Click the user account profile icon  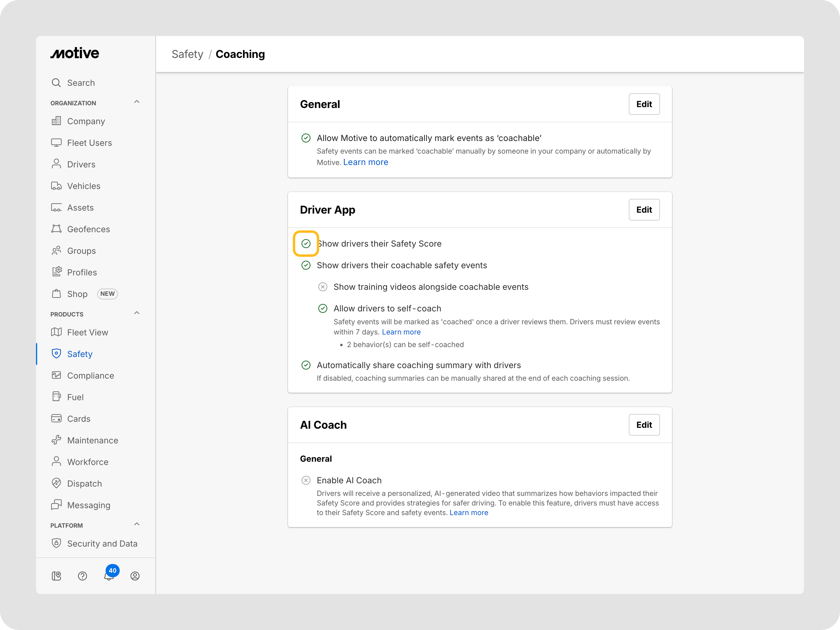(x=135, y=576)
